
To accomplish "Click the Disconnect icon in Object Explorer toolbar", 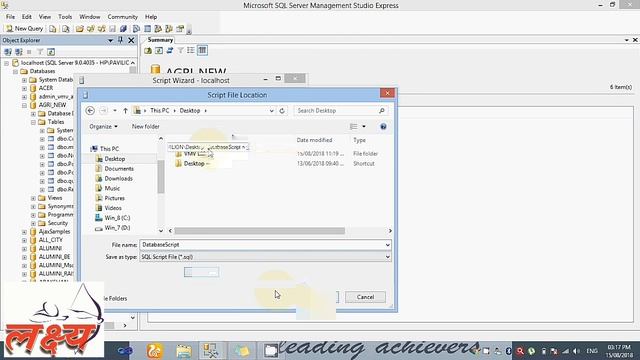I will [x=19, y=52].
